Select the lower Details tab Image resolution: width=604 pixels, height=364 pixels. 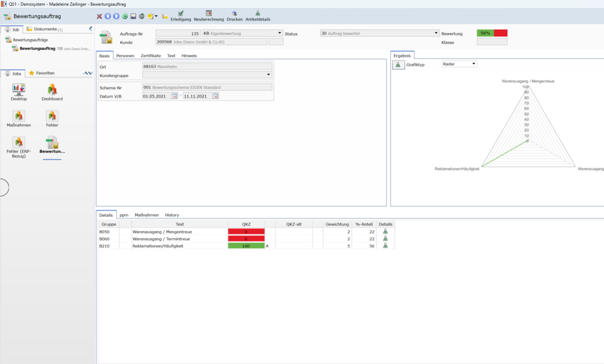(x=106, y=215)
